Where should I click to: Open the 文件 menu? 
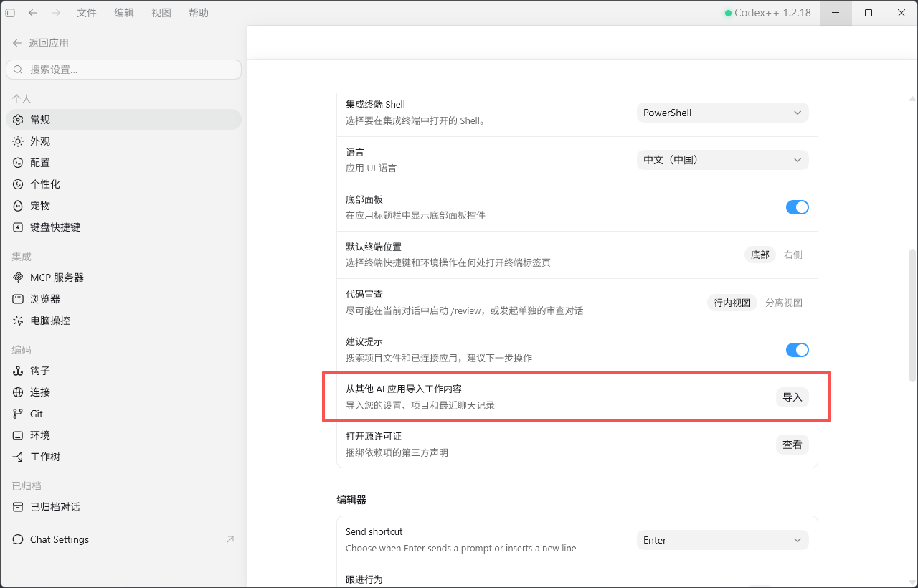pyautogui.click(x=87, y=13)
